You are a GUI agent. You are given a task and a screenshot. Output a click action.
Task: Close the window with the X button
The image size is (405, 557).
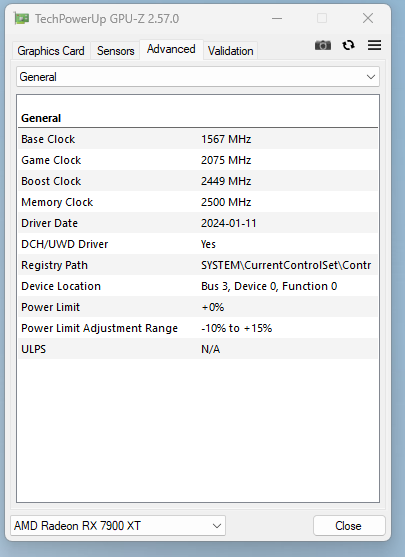coord(368,18)
